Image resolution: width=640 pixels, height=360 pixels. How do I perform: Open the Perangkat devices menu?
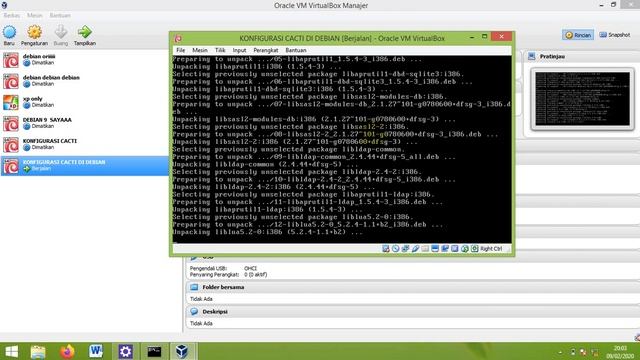(266, 50)
